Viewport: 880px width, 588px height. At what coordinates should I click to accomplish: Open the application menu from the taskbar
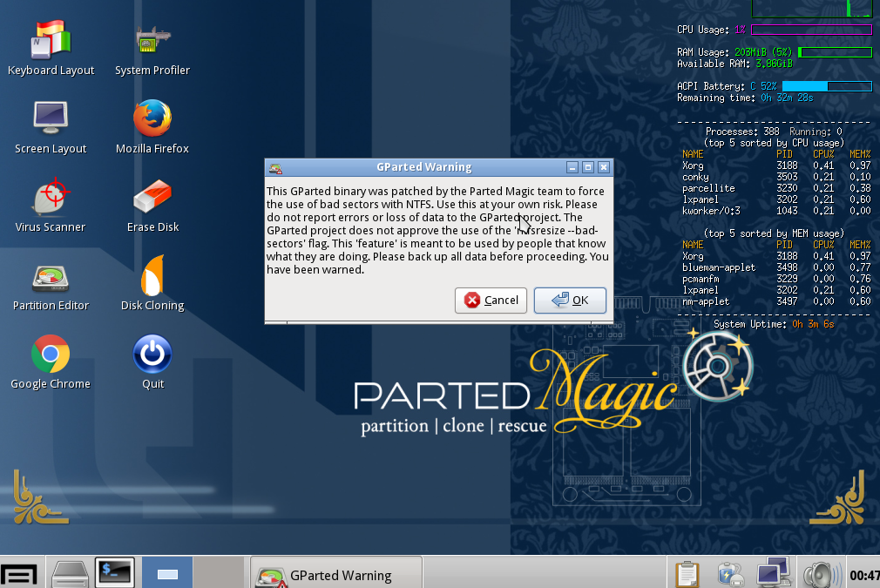(x=19, y=572)
